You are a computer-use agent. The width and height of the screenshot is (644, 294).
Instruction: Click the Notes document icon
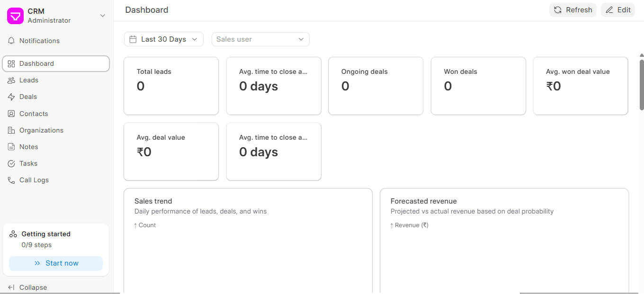tap(11, 147)
